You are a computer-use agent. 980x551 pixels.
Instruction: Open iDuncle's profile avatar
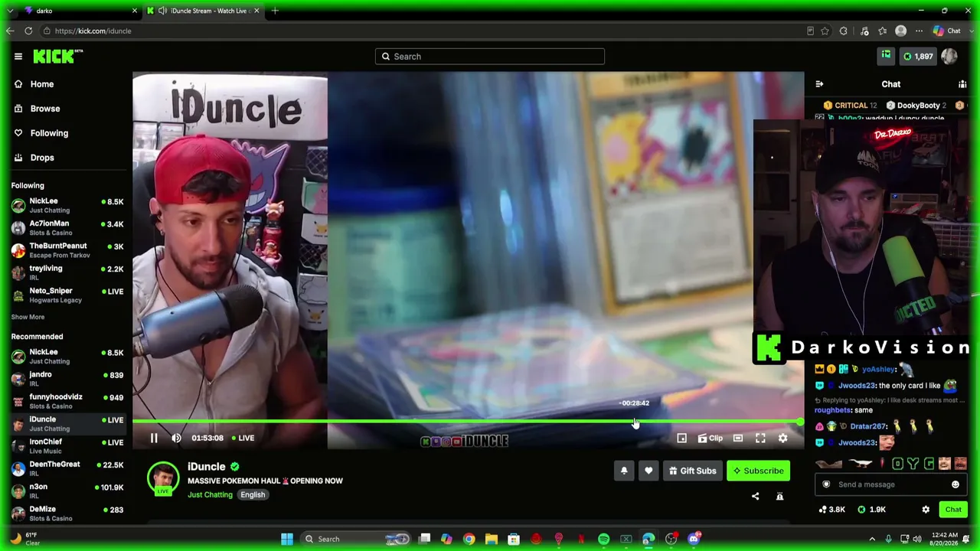(x=163, y=478)
